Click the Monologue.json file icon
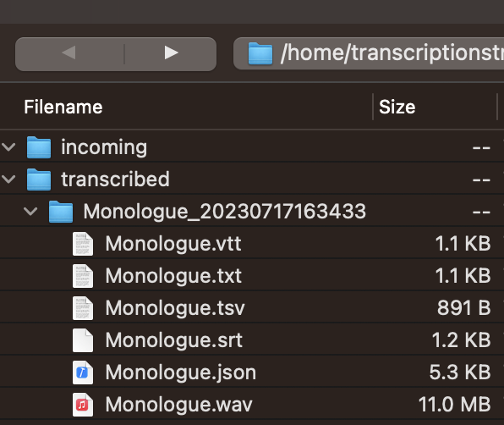 pyautogui.click(x=83, y=373)
